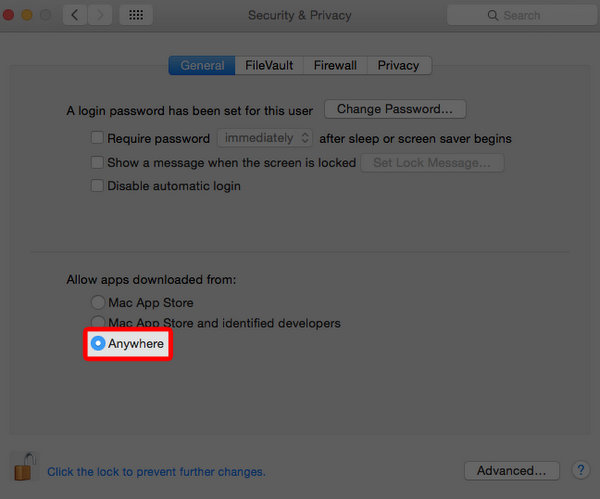Go forward with the right chevron button
Screen dimensions: 600x499
(100, 15)
